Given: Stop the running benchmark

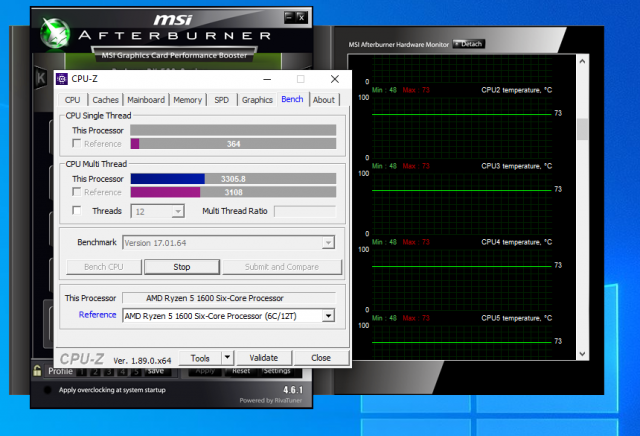Looking at the screenshot, I should pos(181,267).
